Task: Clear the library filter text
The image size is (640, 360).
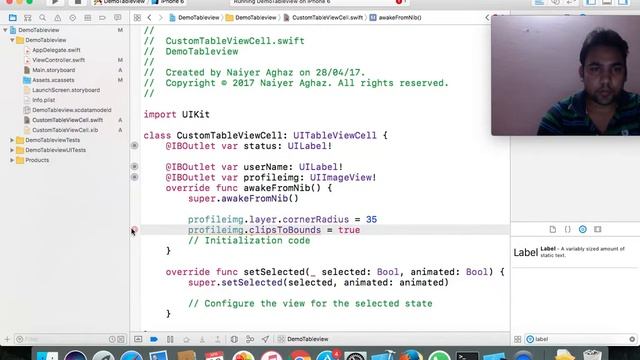Action: (x=632, y=339)
